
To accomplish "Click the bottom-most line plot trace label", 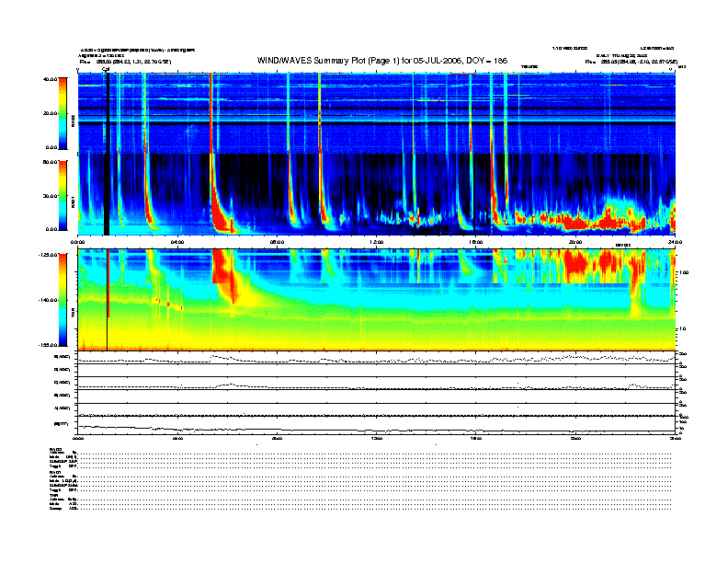I will coord(61,424).
